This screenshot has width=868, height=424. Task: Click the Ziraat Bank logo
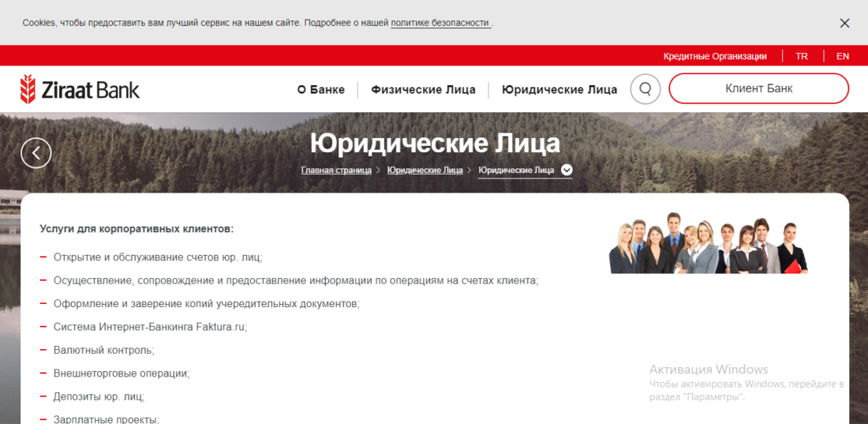(80, 89)
